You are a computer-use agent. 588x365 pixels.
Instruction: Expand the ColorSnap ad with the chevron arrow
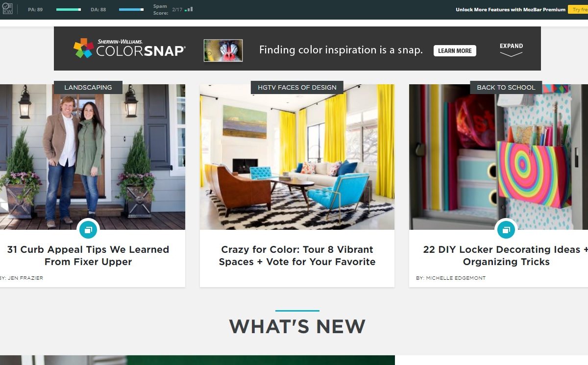(x=511, y=54)
